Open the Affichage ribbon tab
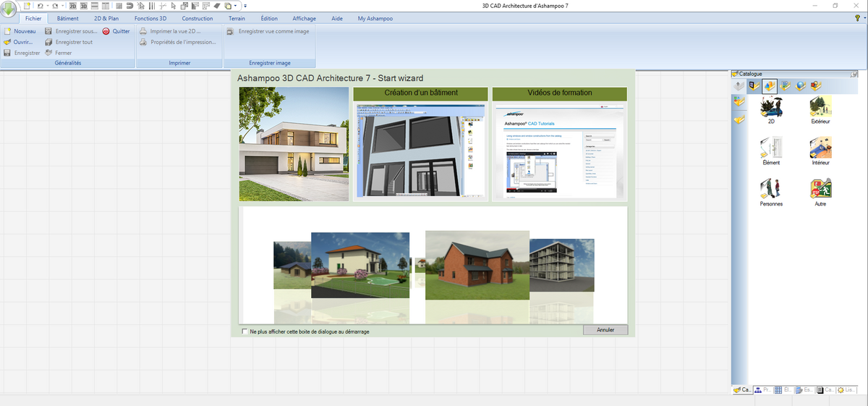Screen dimensions: 868x406 click(305, 18)
